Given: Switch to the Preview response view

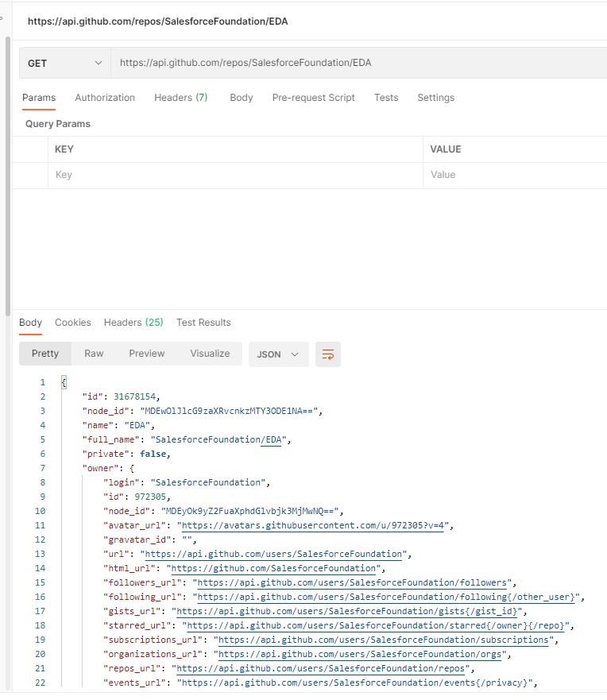Looking at the screenshot, I should click(146, 354).
